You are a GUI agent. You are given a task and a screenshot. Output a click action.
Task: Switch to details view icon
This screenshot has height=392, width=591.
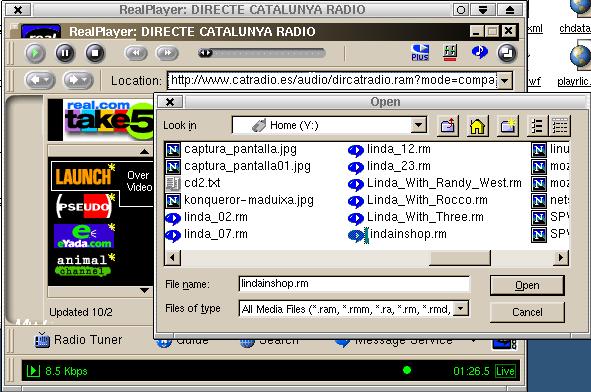560,126
